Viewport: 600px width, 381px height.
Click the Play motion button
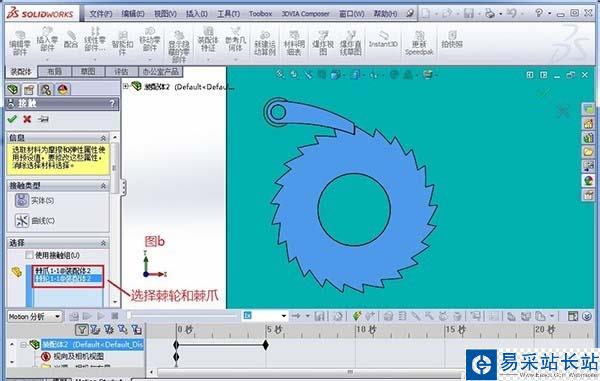(x=101, y=316)
